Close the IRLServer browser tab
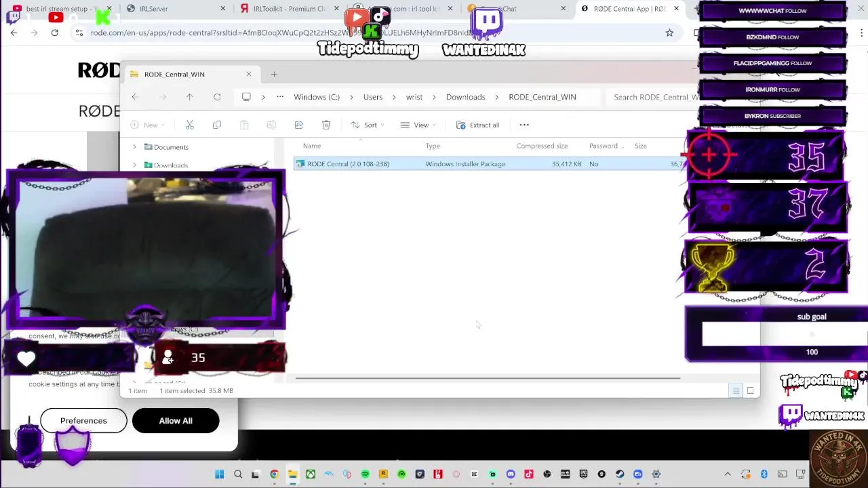Screen dimensions: 868x488 pos(223,9)
